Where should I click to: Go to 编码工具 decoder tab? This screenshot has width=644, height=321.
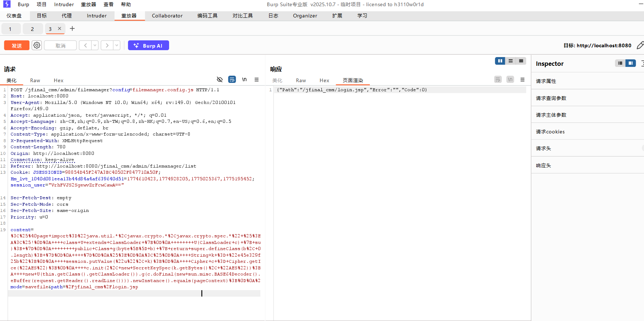point(207,16)
